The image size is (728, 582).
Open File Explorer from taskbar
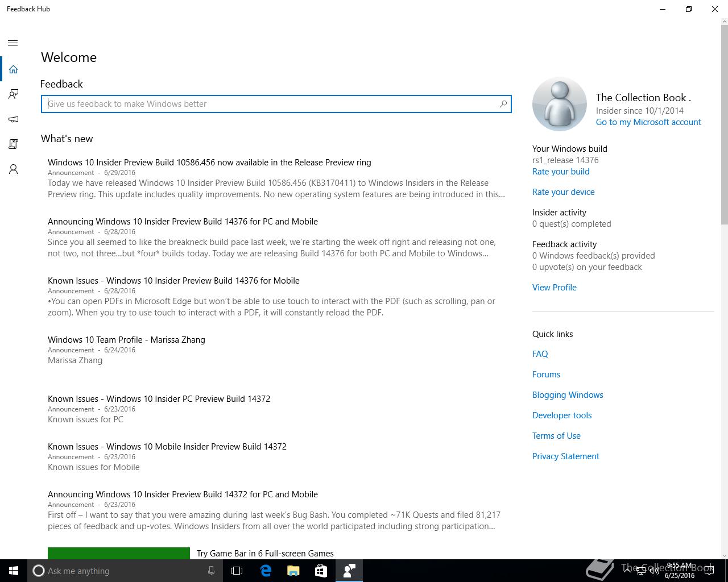coord(293,571)
